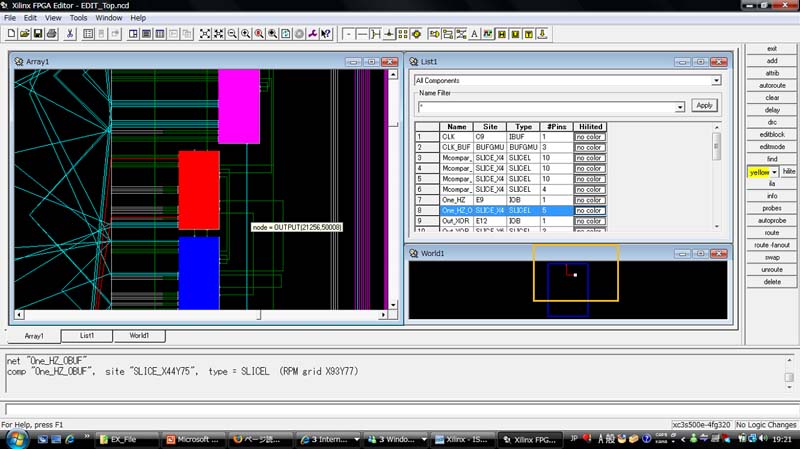Click the probes button
The width and height of the screenshot is (800, 449).
[772, 208]
